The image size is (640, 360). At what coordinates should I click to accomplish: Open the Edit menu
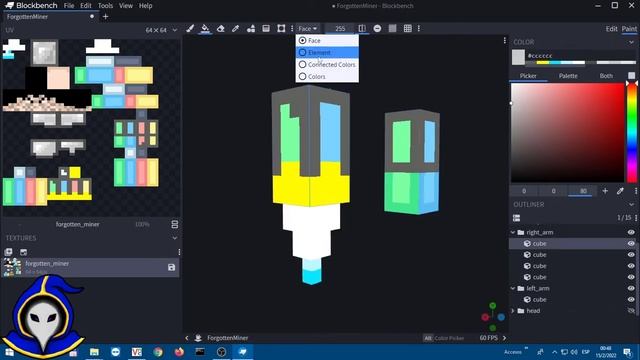coord(86,6)
